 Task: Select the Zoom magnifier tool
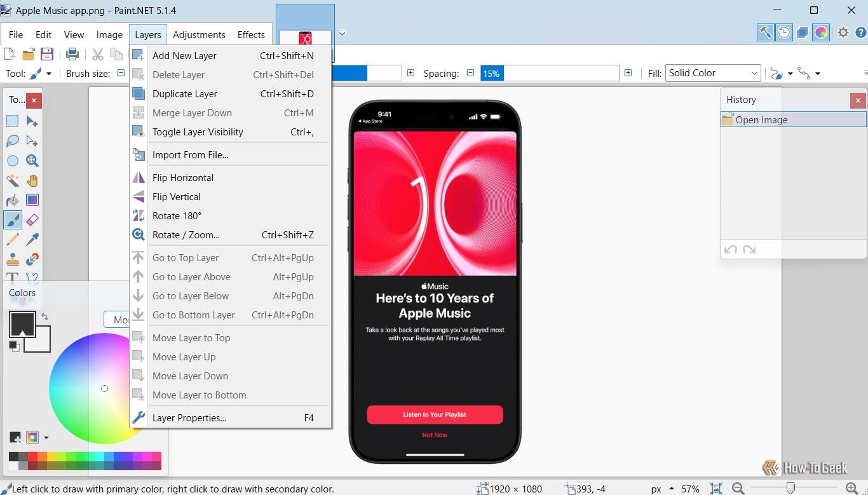tap(32, 161)
